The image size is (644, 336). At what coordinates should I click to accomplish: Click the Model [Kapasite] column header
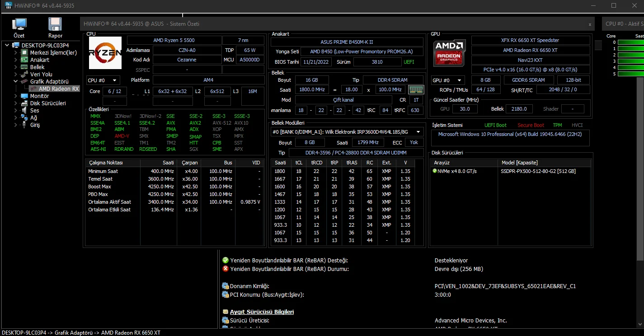(519, 163)
